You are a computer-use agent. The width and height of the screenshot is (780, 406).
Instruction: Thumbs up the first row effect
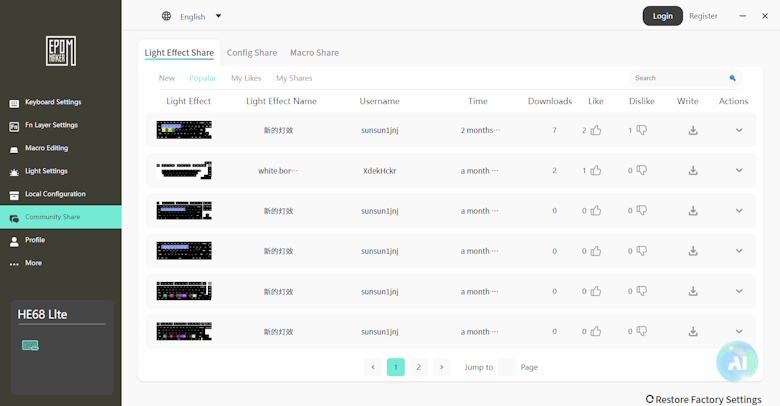click(x=596, y=130)
